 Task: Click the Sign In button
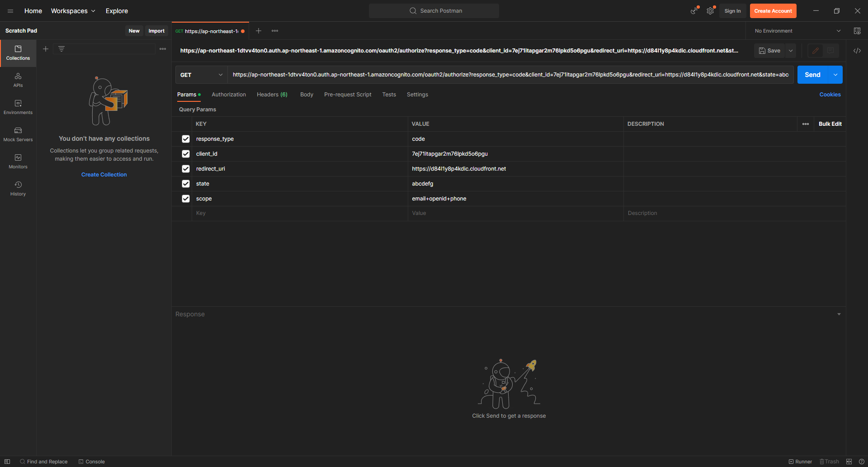point(732,11)
